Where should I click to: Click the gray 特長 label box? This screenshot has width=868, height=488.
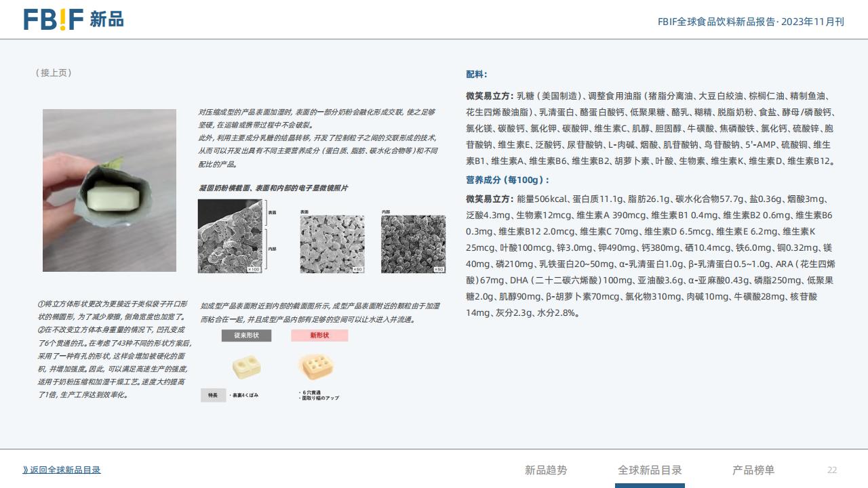(x=213, y=395)
